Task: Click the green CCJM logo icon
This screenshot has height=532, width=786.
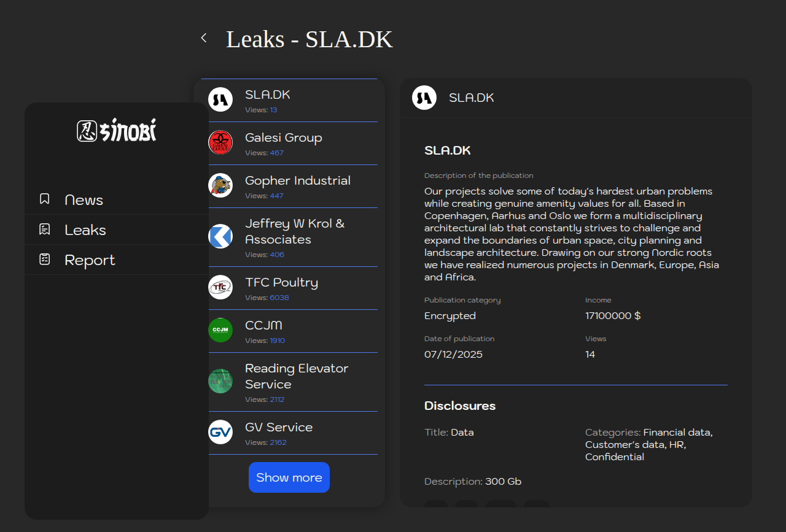Action: click(220, 330)
